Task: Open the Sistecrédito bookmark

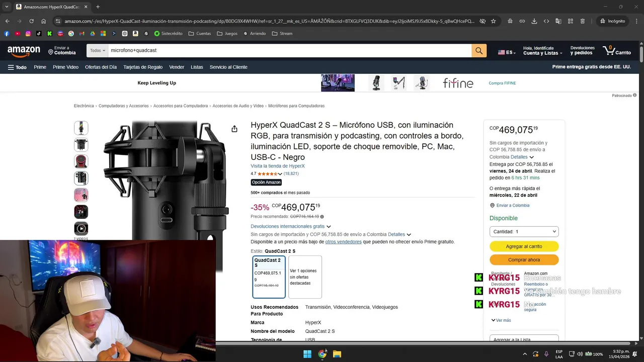Action: pyautogui.click(x=168, y=34)
